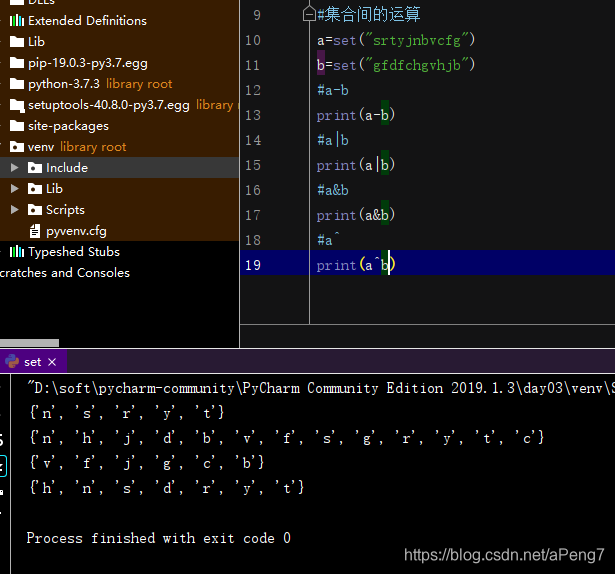Viewport: 615px width, 574px height.
Task: Click the #a-b comment line
Action: [333, 91]
